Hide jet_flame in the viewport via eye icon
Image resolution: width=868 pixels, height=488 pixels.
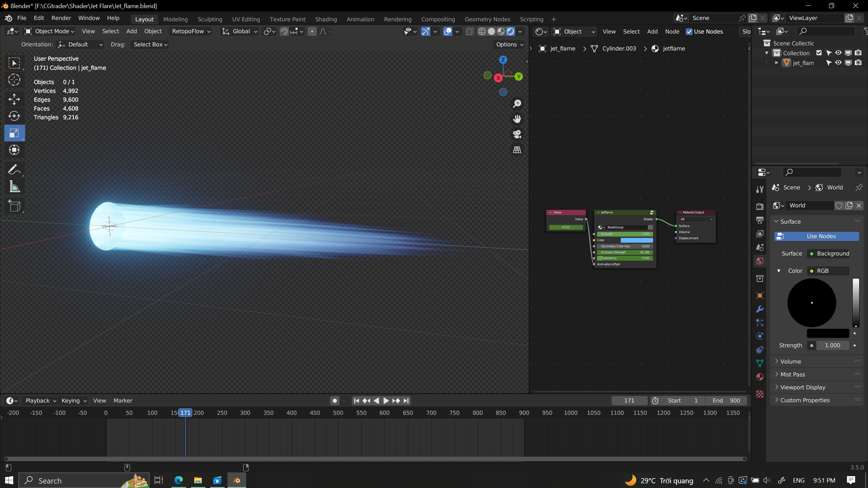[837, 63]
